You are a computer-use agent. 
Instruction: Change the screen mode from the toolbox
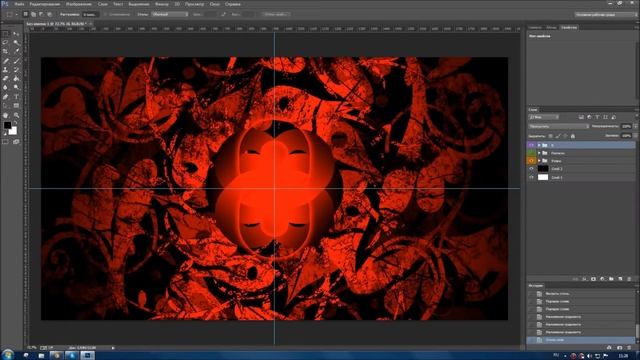(16, 142)
